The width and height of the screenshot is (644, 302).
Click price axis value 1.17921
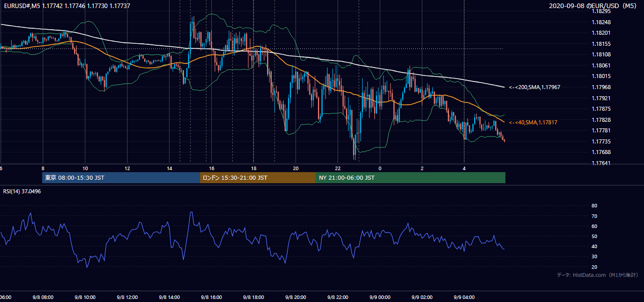tap(601, 98)
